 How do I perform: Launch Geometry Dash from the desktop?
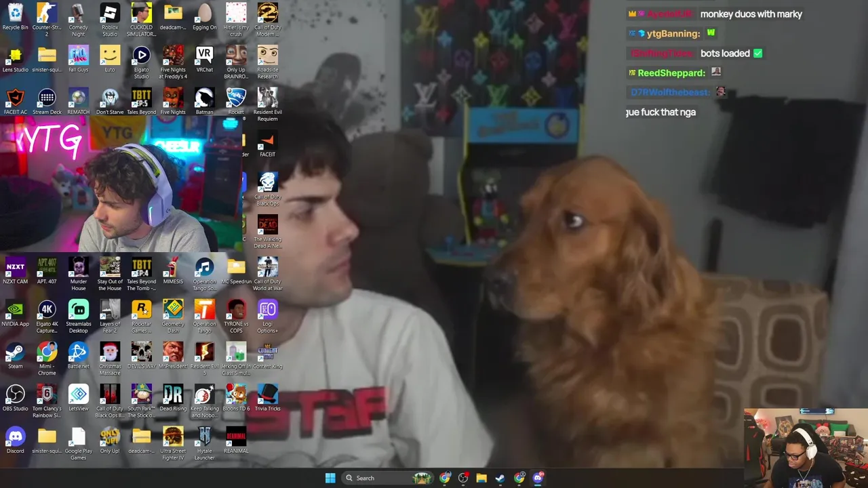coord(173,317)
